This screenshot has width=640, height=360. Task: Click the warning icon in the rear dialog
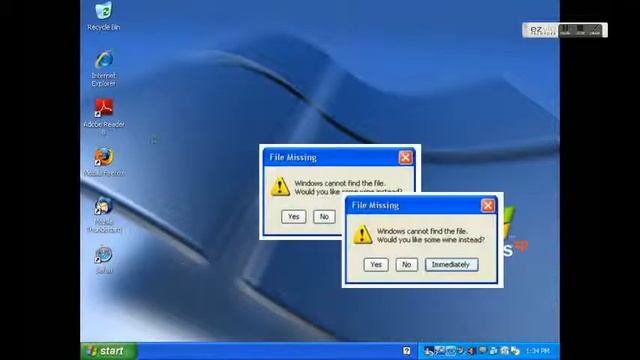pyautogui.click(x=280, y=187)
